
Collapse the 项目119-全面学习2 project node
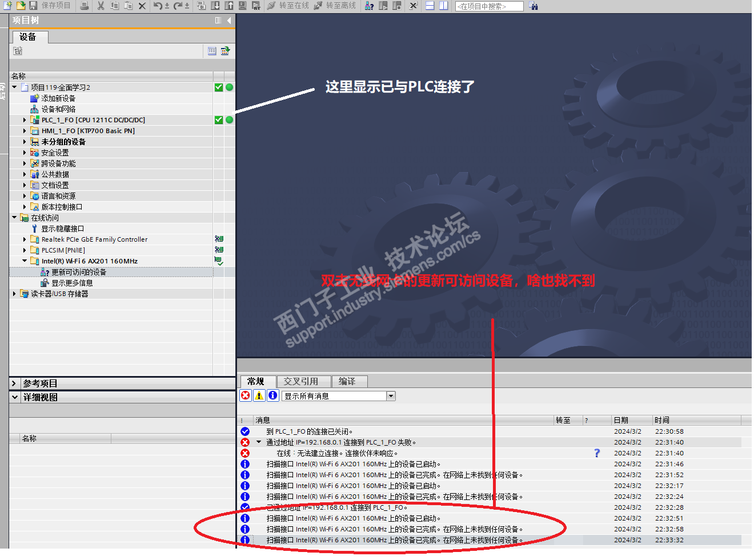[x=14, y=87]
